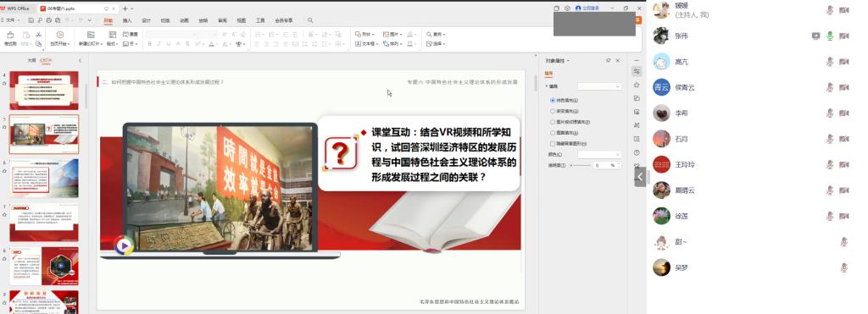Image resolution: width=868 pixels, height=314 pixels.
Task: Open the color (颜色) dropdown in properties panel
Action: [599, 154]
